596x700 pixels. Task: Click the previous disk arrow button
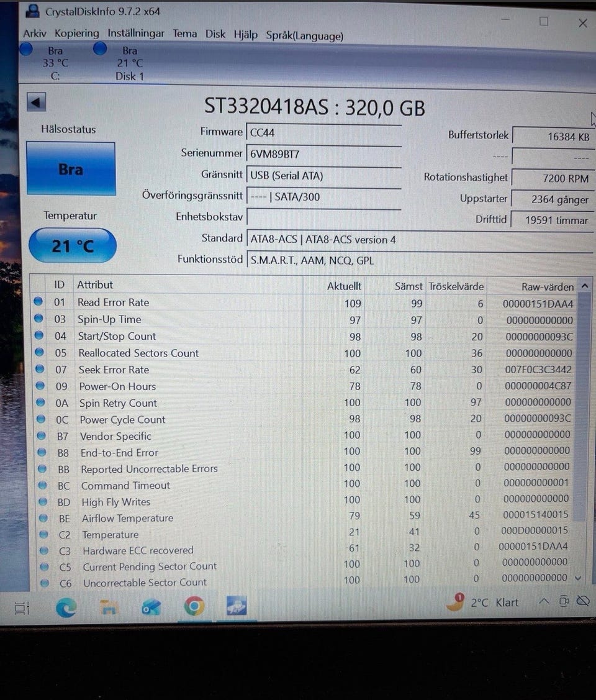point(37,102)
